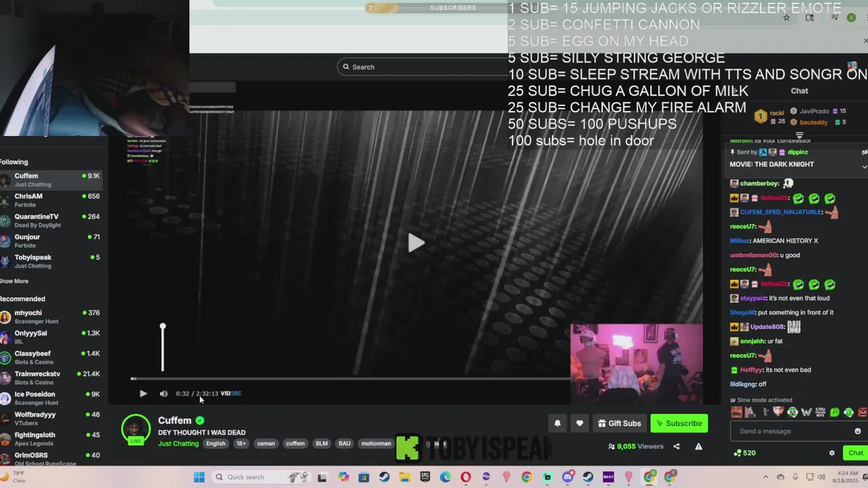Open Classybeef recommended channel
Screen dimensions: 868x488
click(x=52, y=357)
